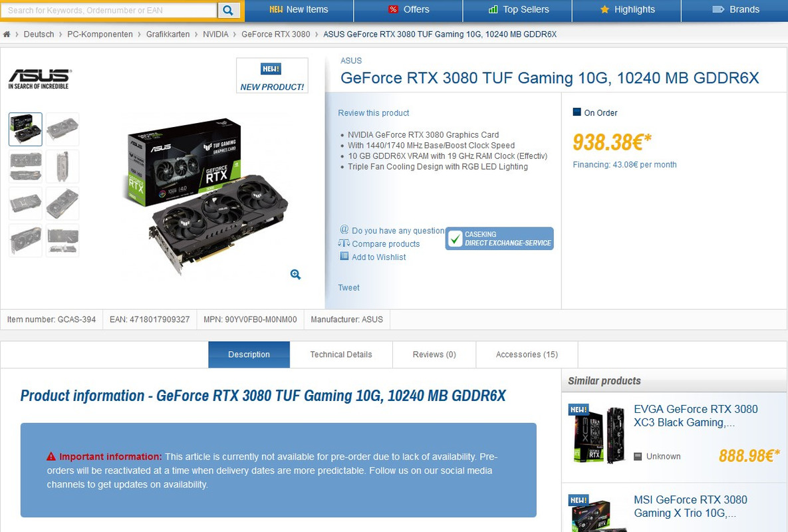Open the New Items menu
The width and height of the screenshot is (788, 532).
299,9
